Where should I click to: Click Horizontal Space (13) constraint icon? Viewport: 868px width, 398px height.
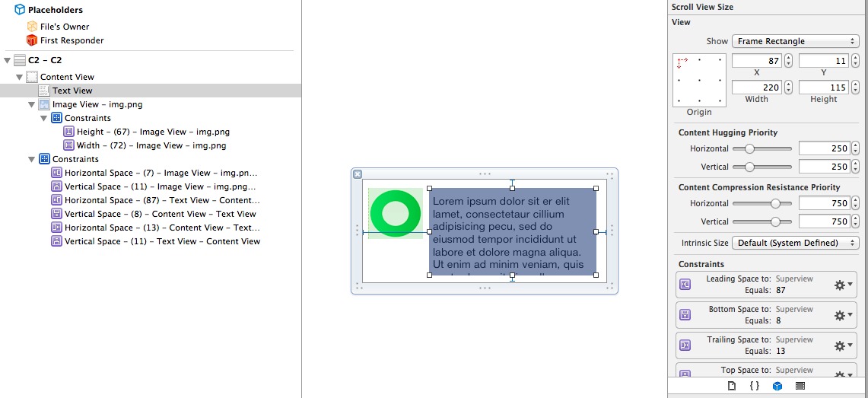[56, 228]
